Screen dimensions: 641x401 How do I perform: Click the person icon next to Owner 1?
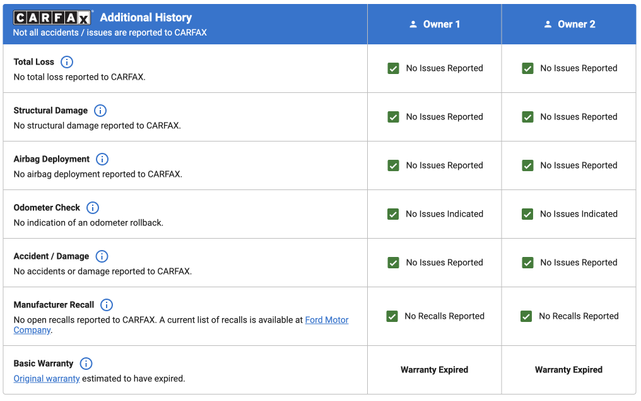point(413,24)
